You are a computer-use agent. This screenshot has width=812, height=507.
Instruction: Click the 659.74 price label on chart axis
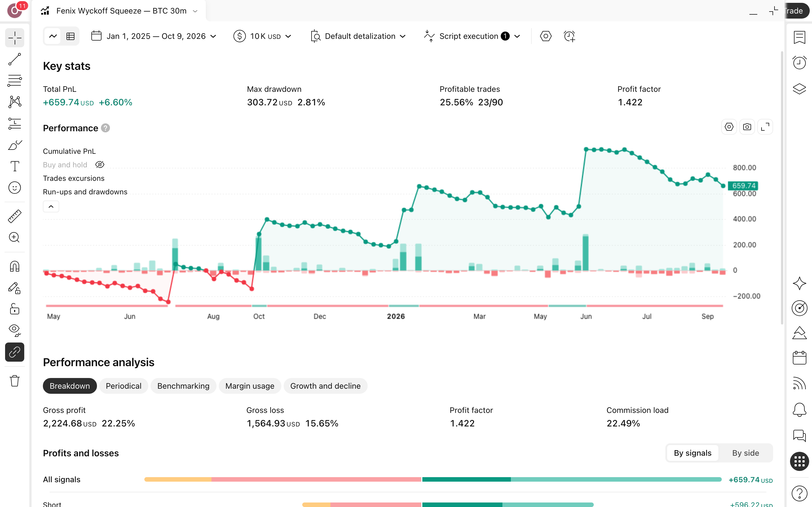[x=743, y=186]
